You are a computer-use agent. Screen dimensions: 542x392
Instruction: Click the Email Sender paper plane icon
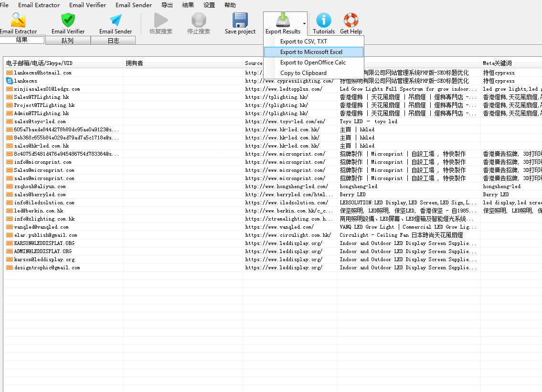coord(116,21)
